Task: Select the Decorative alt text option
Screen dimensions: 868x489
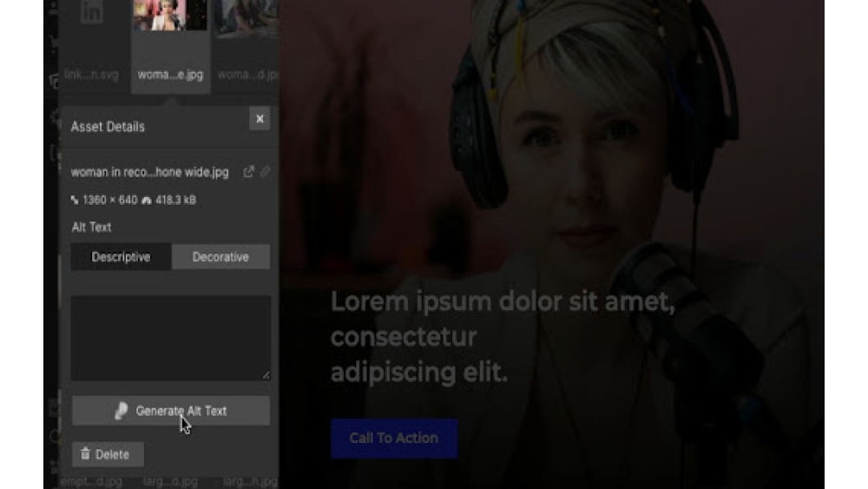Action: coord(220,257)
